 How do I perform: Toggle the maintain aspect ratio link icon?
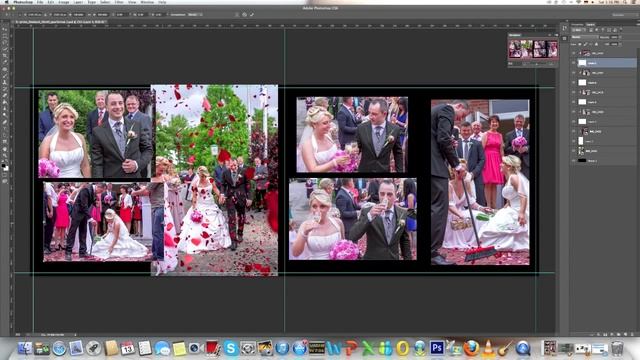click(89, 14)
